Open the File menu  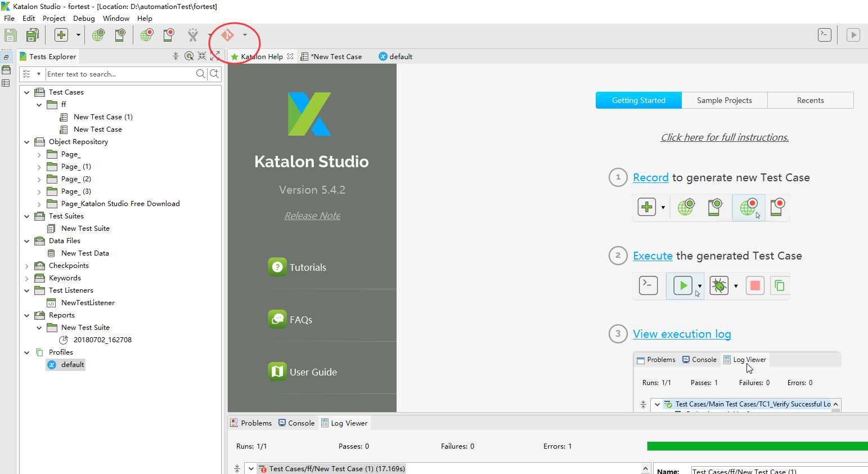[x=9, y=18]
